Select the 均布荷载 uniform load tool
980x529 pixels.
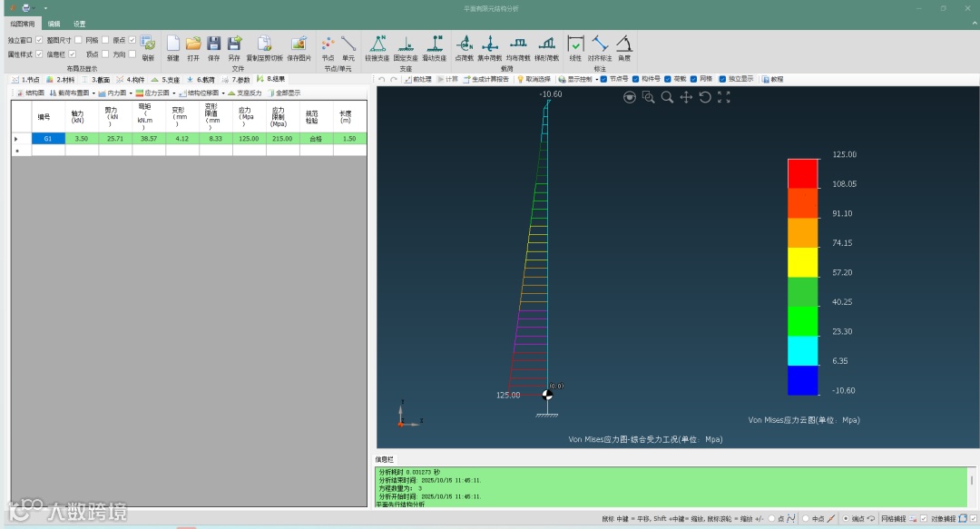[x=518, y=44]
